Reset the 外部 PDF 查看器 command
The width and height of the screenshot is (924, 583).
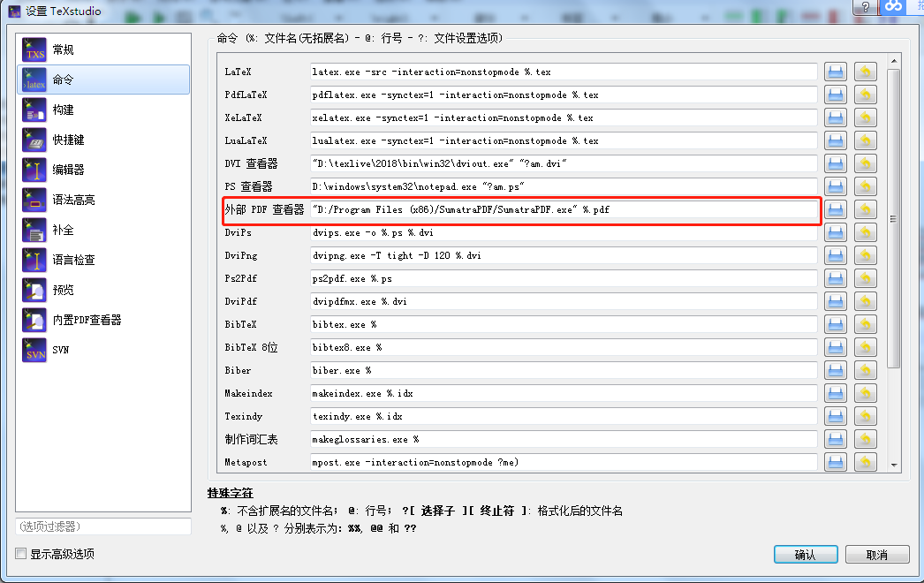865,210
